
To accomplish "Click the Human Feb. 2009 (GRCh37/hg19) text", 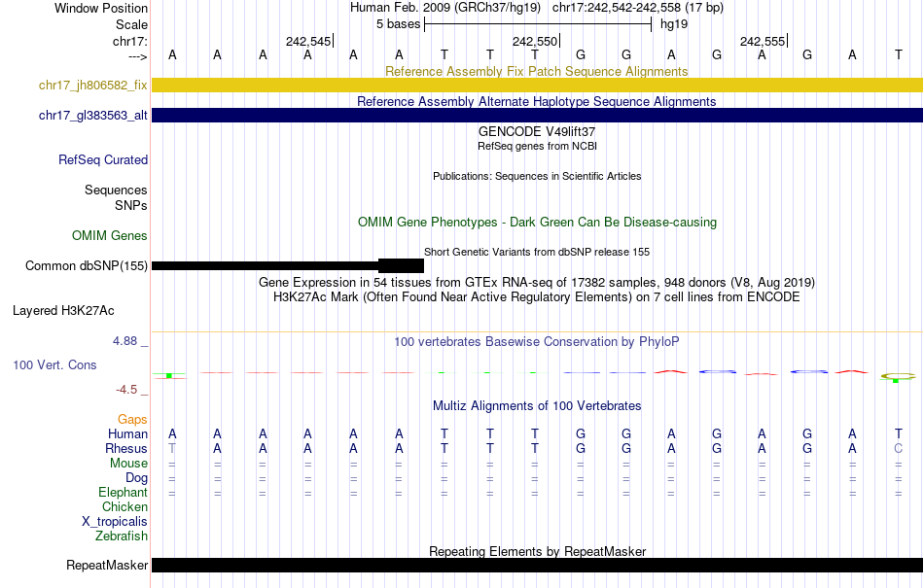I will 444,8.
